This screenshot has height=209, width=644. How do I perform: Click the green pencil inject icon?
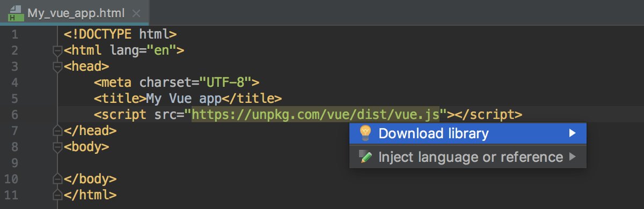click(365, 157)
